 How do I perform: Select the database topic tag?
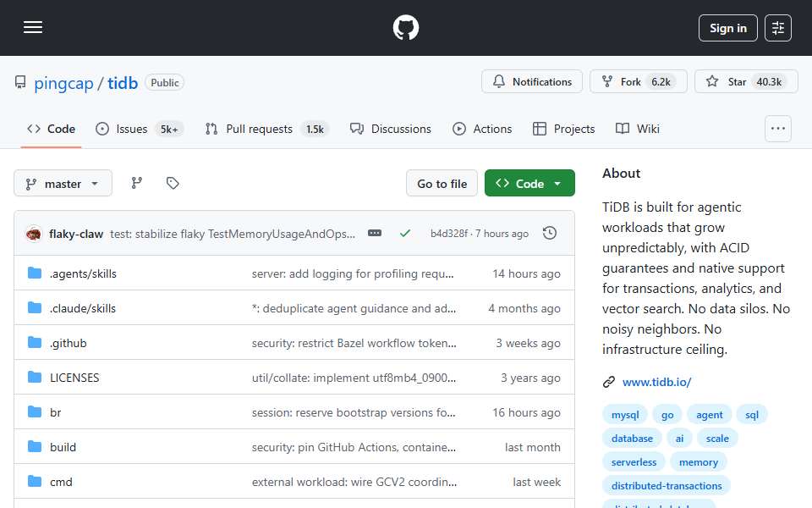633,439
